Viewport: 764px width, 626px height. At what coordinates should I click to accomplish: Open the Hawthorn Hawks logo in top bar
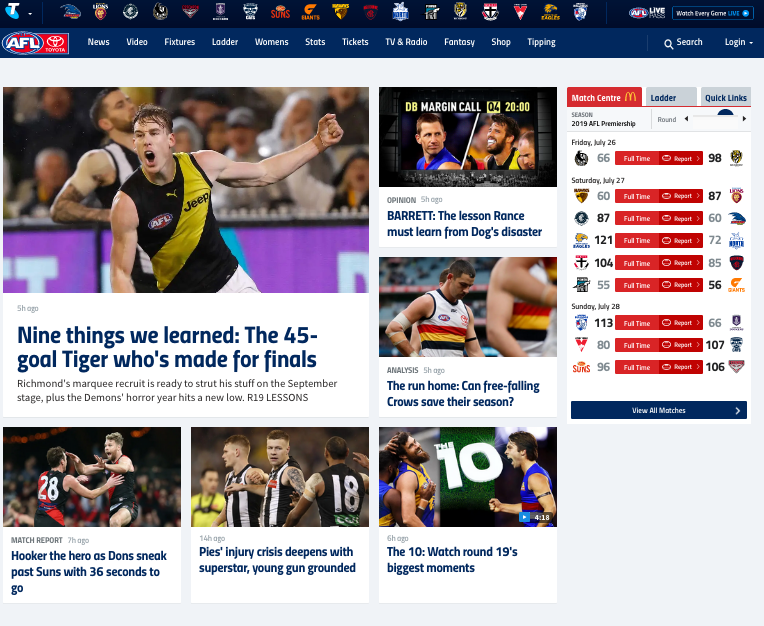(x=340, y=12)
